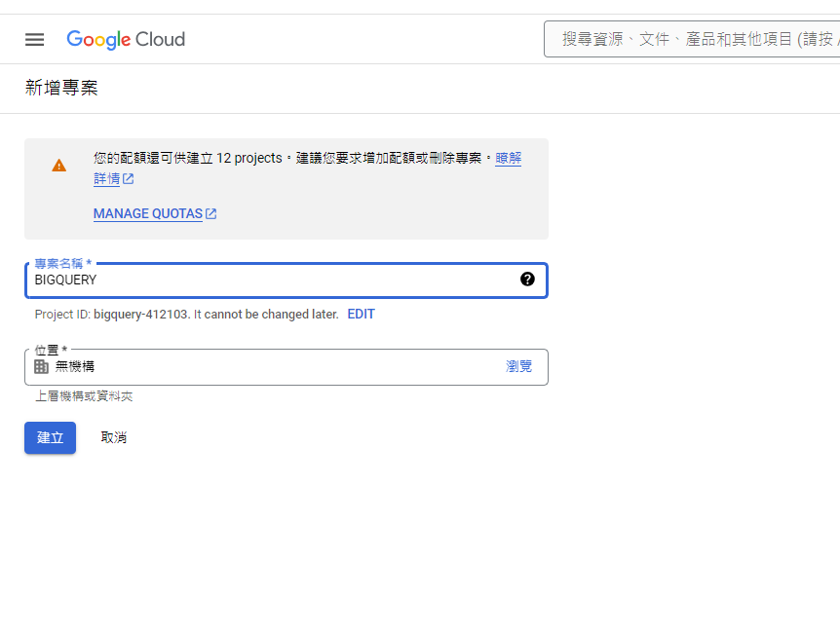Focus the search resources box
This screenshot has width=840, height=636.
tap(692, 39)
